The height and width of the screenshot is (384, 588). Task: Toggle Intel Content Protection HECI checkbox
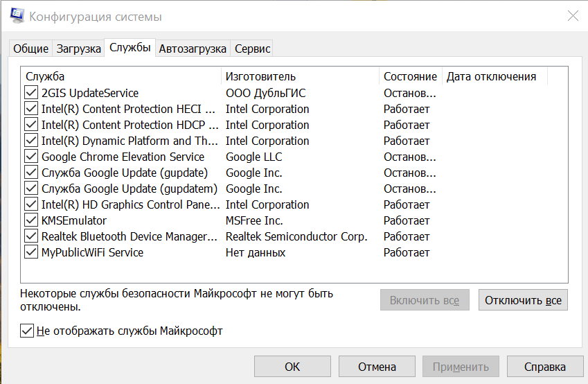click(31, 109)
